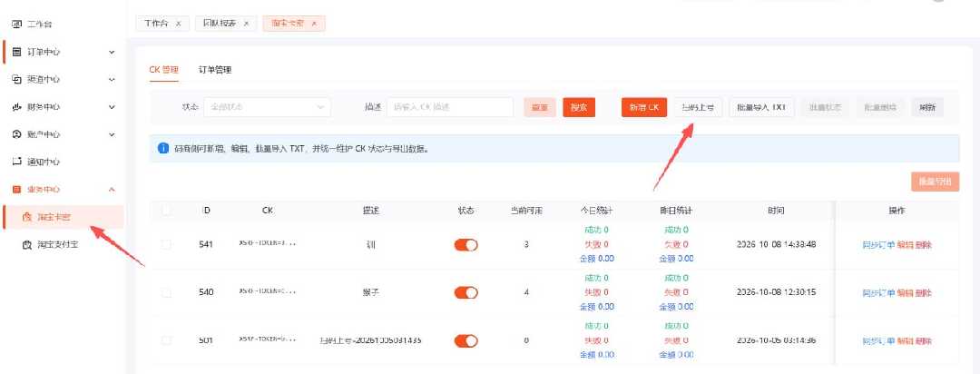
Task: Check the select-all checkbox in table header
Action: [x=166, y=211]
